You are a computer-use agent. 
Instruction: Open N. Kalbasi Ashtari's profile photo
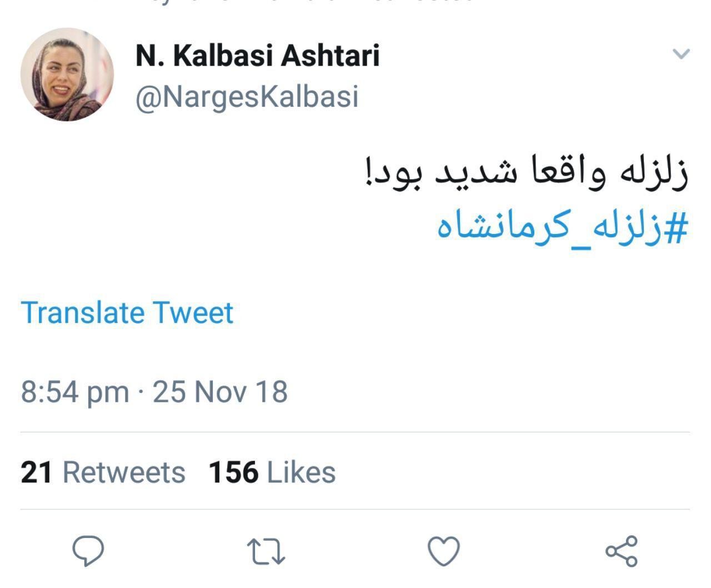click(x=67, y=74)
